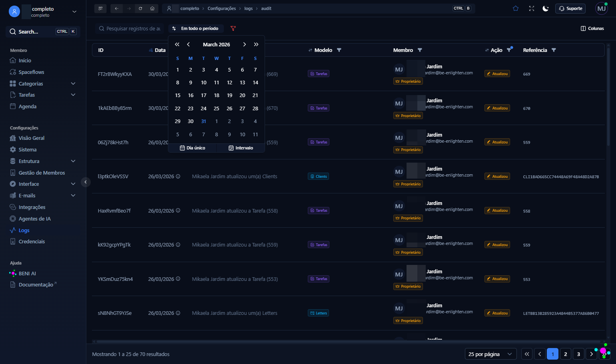This screenshot has height=364, width=616.
Task: Open Spaceflows in the sidebar
Action: pos(31,72)
